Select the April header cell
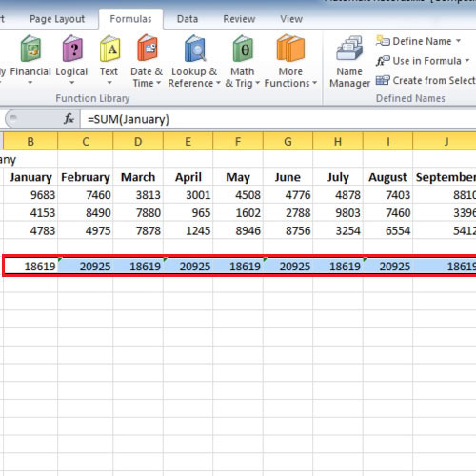 pos(188,177)
